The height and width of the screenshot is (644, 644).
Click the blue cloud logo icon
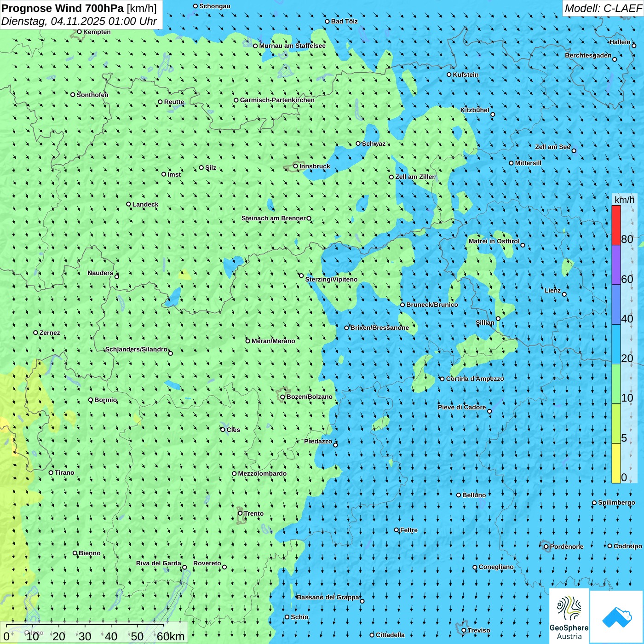pyautogui.click(x=616, y=617)
